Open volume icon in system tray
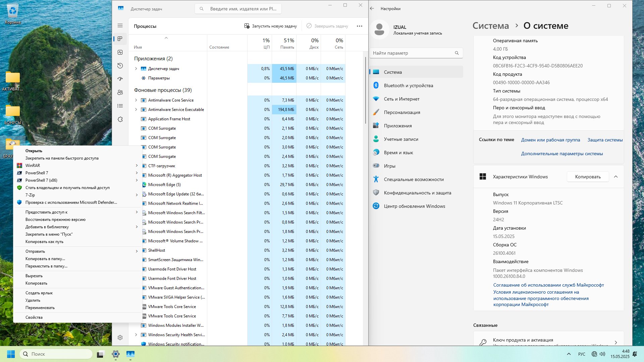Screen dimensions: 644x362 (x=602, y=354)
